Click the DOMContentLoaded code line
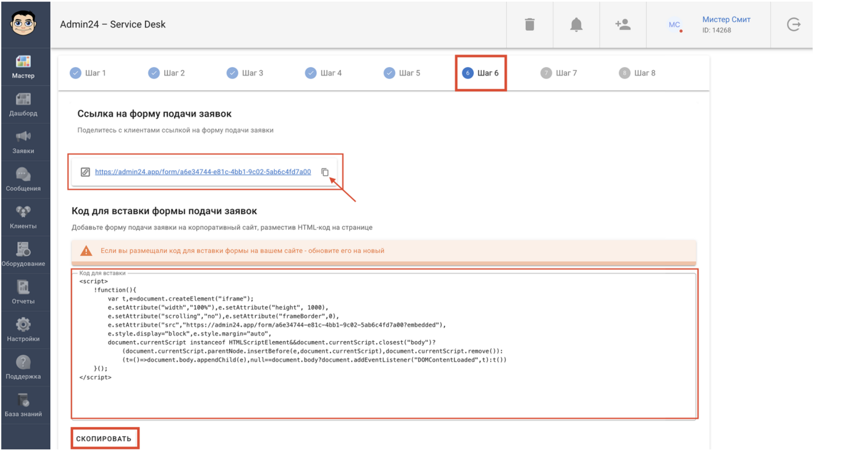This screenshot has height=457, width=868. pos(315,360)
